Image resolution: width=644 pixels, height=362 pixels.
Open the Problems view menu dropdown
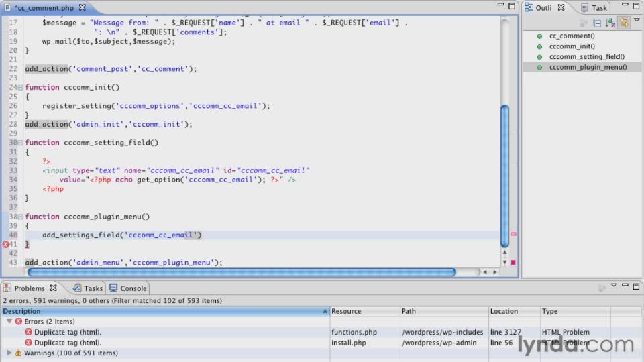614,287
